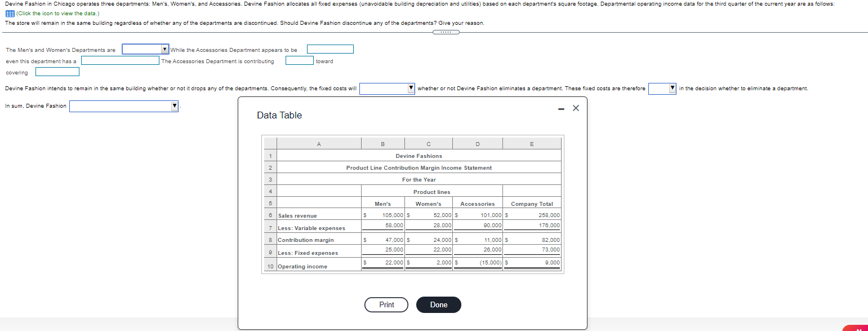Open dropdown after 'the fixed costs will'
868x331 pixels.
coord(388,88)
